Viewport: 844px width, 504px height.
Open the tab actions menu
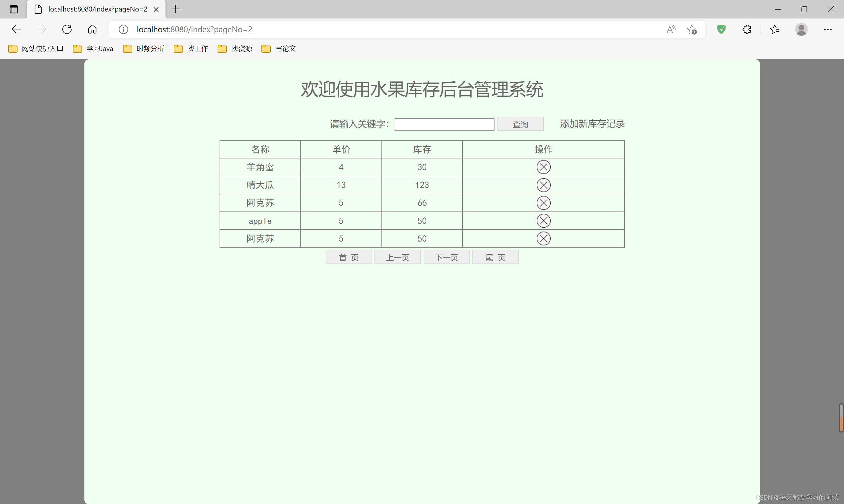(x=14, y=9)
